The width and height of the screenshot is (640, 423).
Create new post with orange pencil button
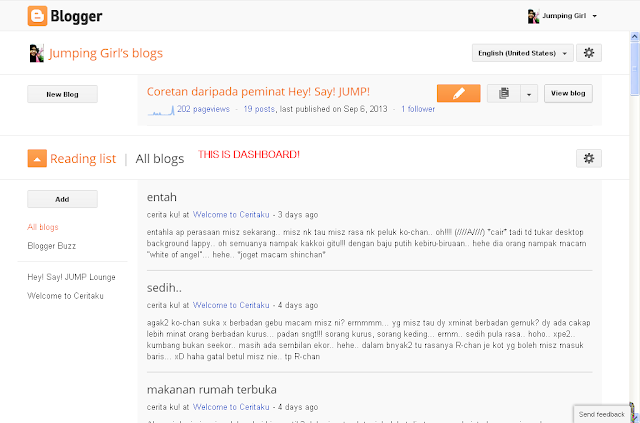[458, 94]
